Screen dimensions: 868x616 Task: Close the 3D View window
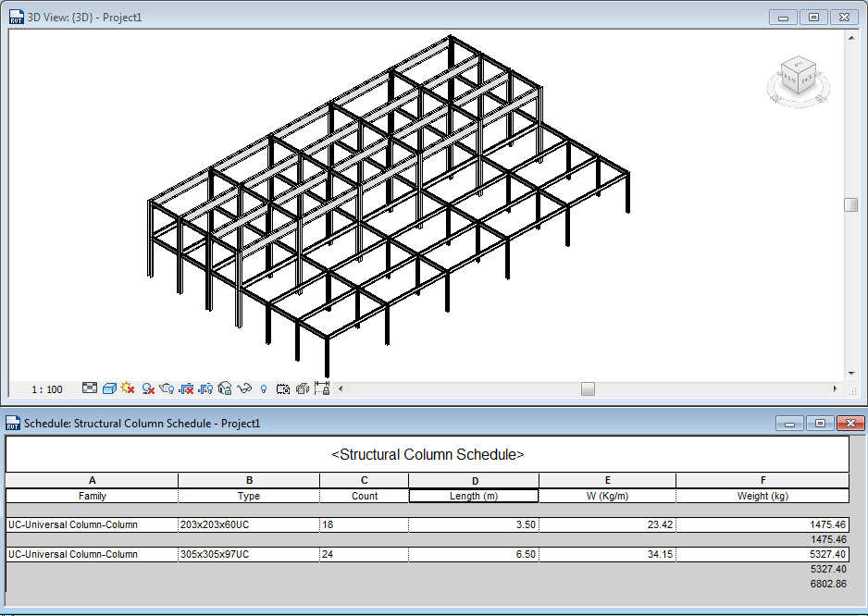(x=844, y=18)
